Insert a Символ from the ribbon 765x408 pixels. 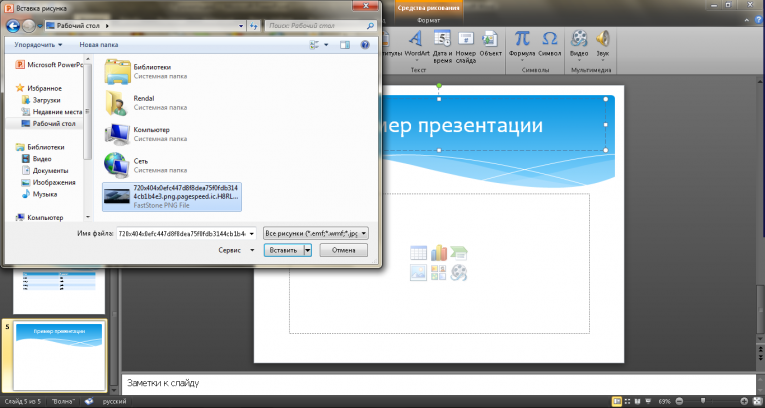tap(549, 44)
